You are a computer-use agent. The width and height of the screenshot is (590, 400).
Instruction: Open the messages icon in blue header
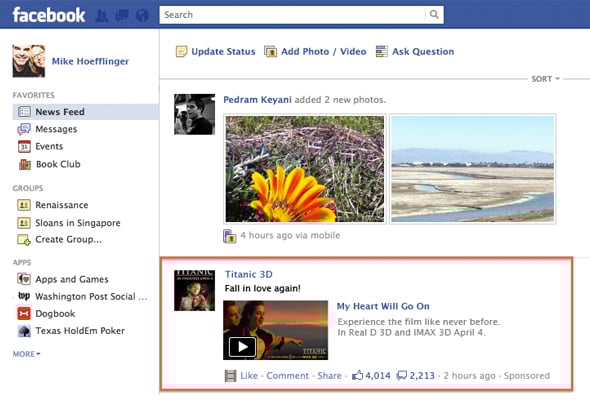(122, 15)
